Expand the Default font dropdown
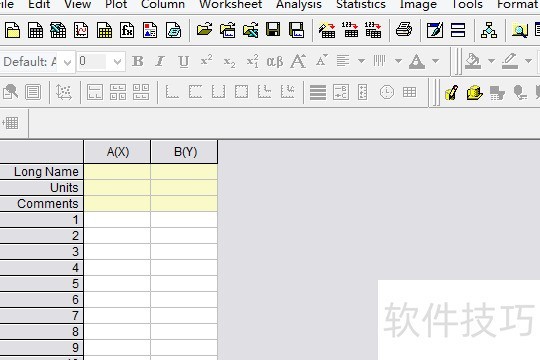 tap(68, 62)
